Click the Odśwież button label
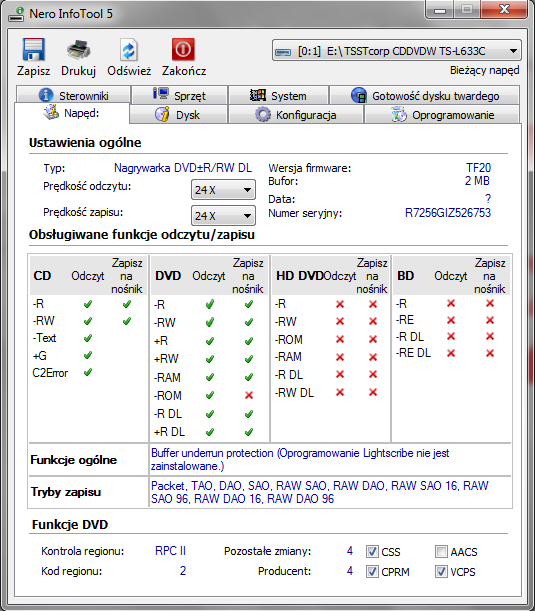The width and height of the screenshot is (535, 611). 129,71
